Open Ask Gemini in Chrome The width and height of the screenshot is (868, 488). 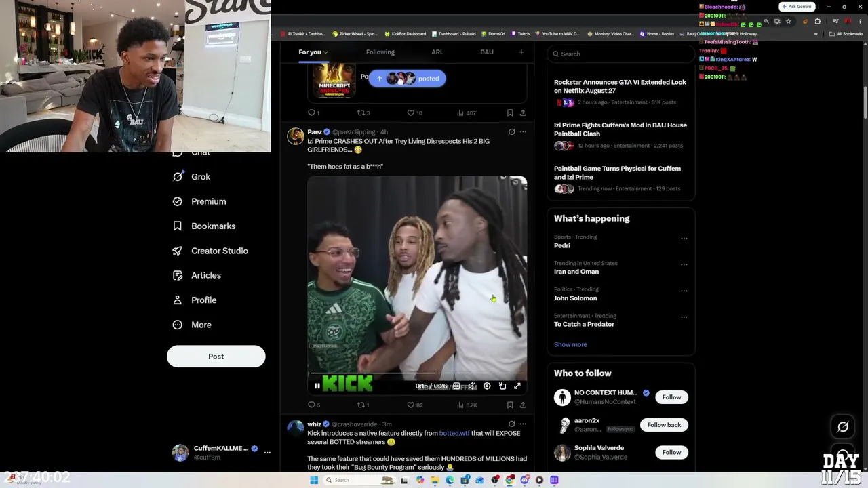click(x=797, y=7)
